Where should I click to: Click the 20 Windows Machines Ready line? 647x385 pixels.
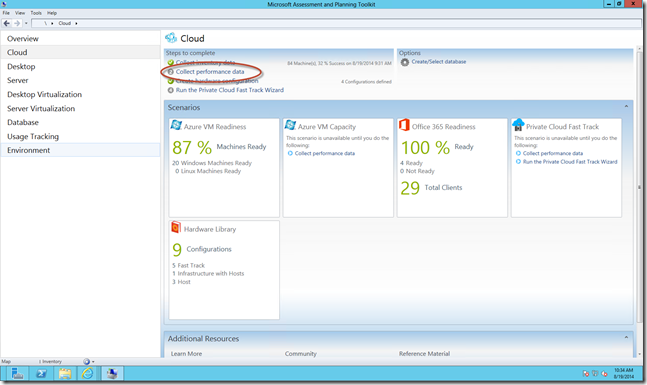point(212,163)
